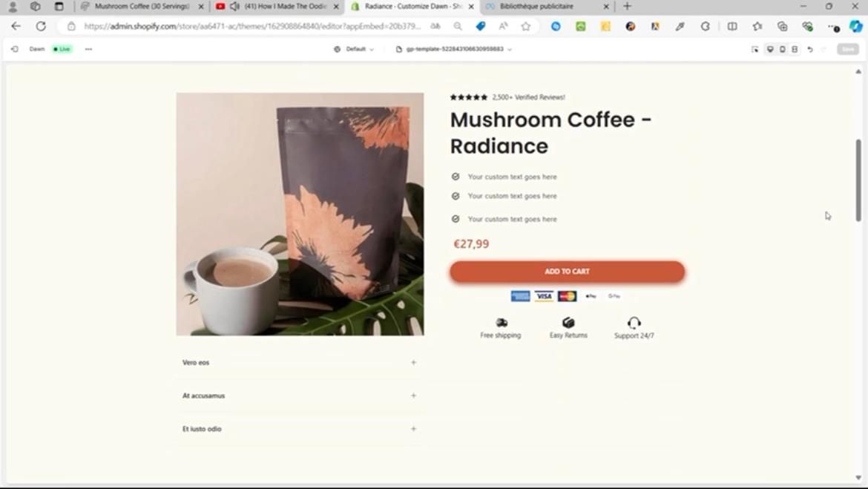Go back with the browser back arrow

pos(16,26)
